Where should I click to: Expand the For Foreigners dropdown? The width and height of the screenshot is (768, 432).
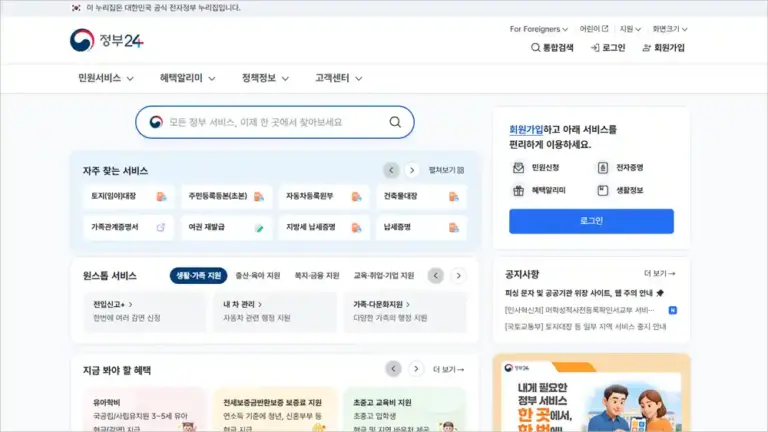[539, 29]
